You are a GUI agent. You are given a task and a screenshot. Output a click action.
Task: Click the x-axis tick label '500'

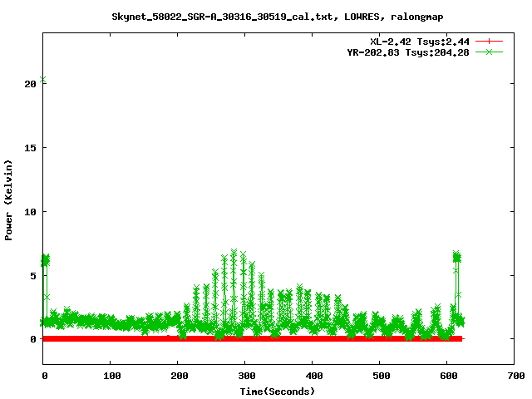[x=382, y=376]
